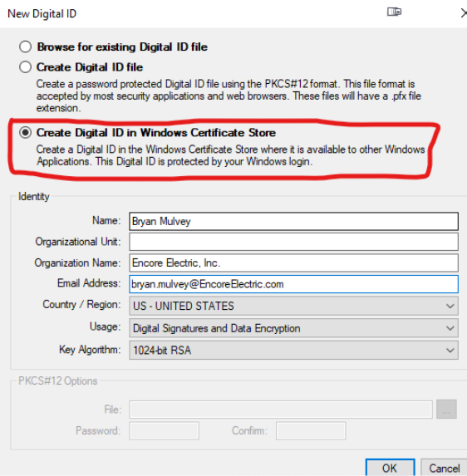The image size is (467, 476).
Task: Click the Cancel button
Action: point(444,468)
